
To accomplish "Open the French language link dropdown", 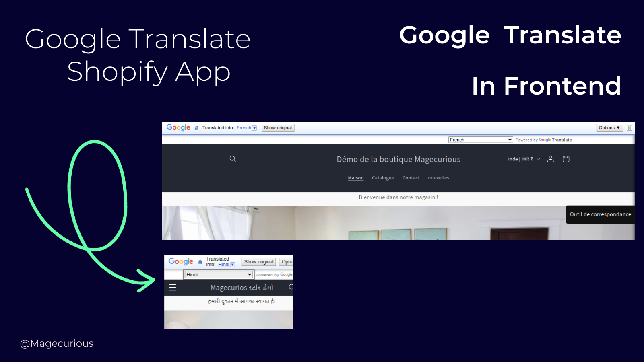I will point(247,128).
